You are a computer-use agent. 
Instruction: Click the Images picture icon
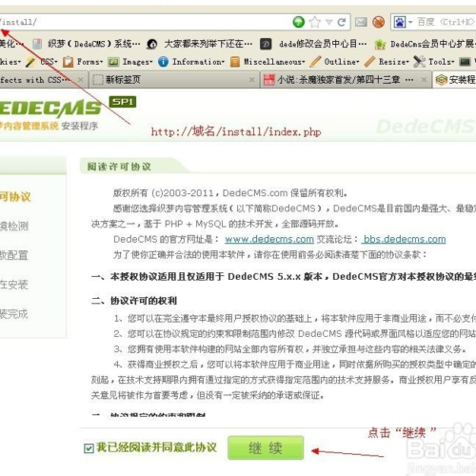[113, 62]
